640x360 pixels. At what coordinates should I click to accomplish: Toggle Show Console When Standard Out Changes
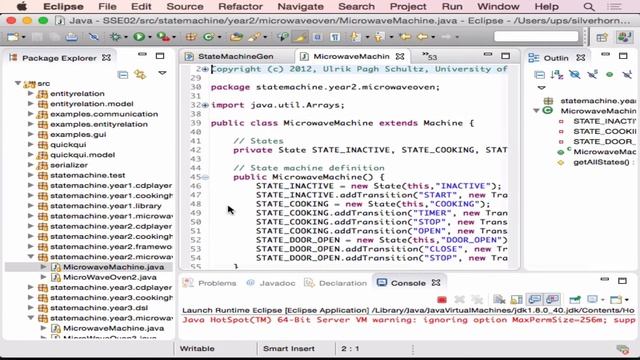pyautogui.click(x=534, y=300)
